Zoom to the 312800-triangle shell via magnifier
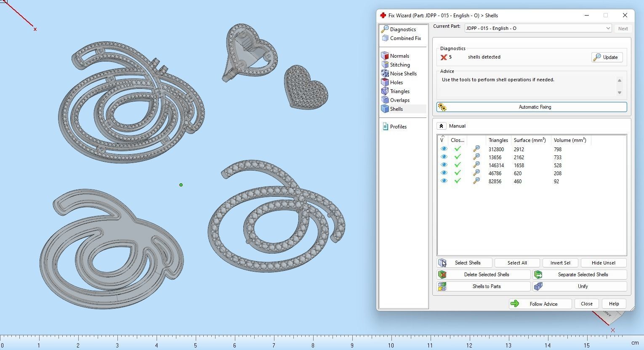 tap(476, 149)
